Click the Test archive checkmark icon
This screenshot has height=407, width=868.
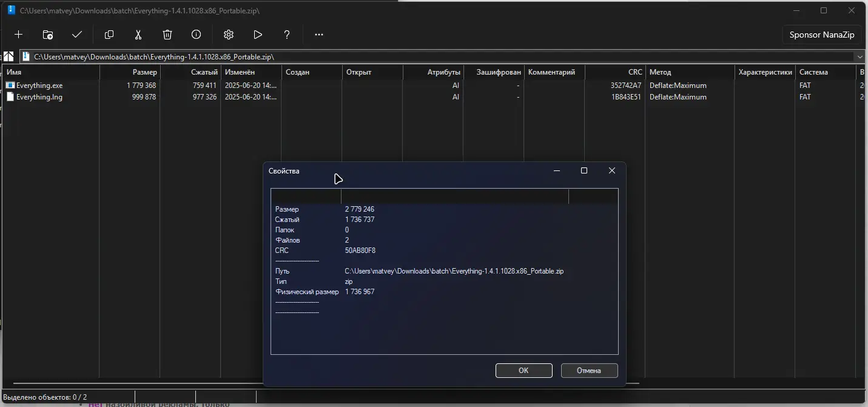pos(77,35)
